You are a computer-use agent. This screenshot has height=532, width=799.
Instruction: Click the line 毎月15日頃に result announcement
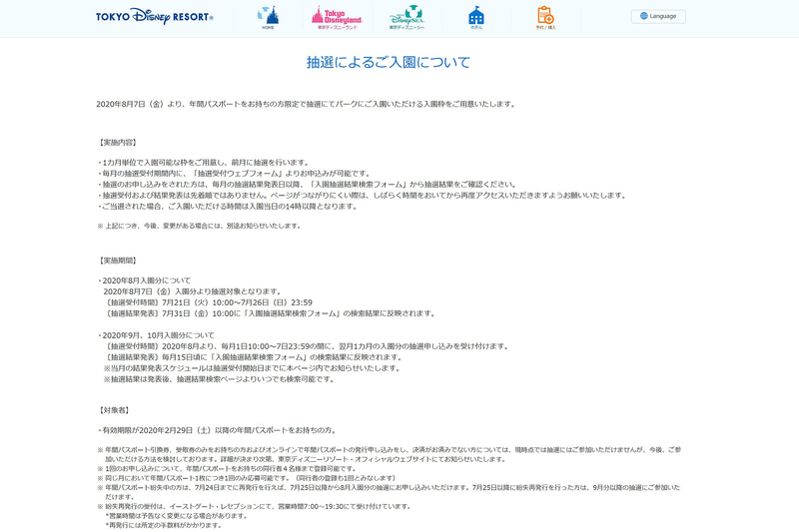(254, 357)
